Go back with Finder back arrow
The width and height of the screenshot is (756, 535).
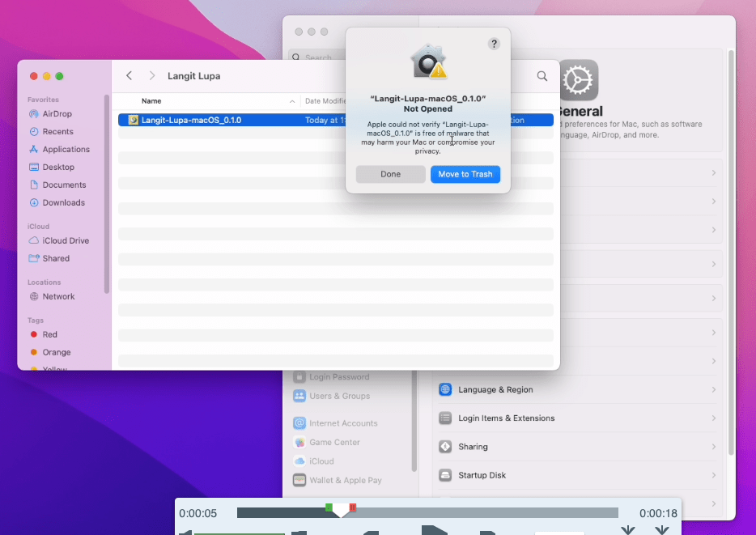(x=130, y=76)
